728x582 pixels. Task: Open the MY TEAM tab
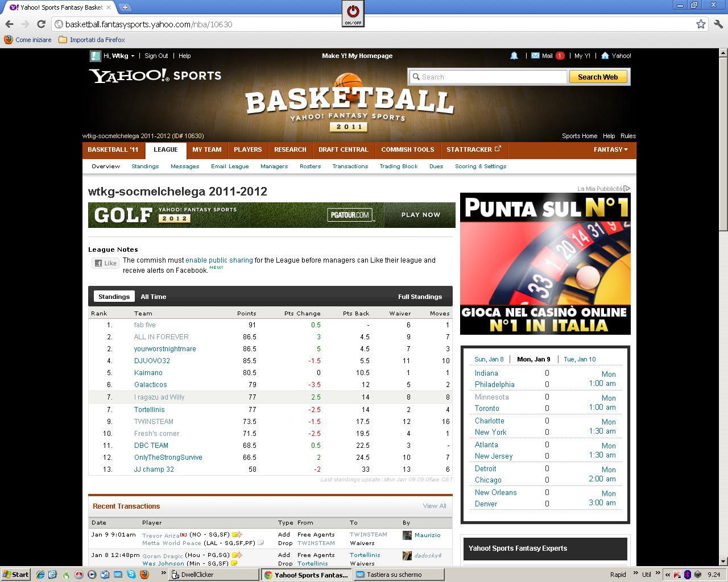pyautogui.click(x=206, y=149)
